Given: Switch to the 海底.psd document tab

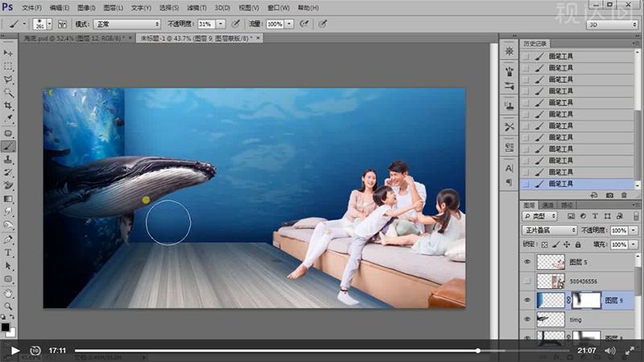Looking at the screenshot, I should 72,38.
